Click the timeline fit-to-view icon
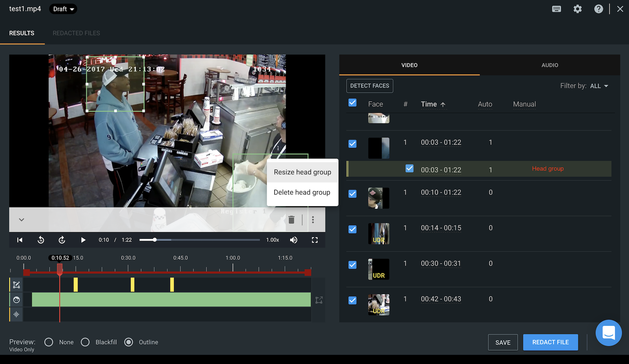The image size is (629, 364). click(319, 300)
